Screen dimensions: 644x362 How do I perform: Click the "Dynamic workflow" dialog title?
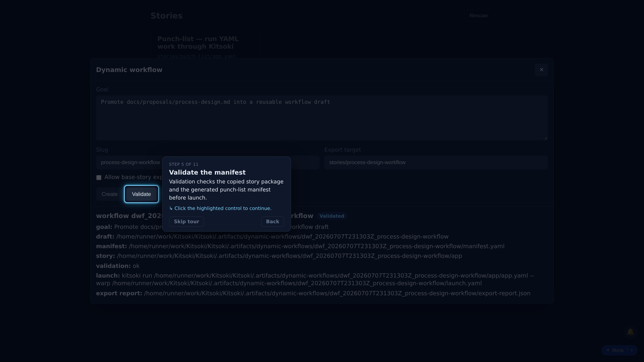(x=129, y=70)
